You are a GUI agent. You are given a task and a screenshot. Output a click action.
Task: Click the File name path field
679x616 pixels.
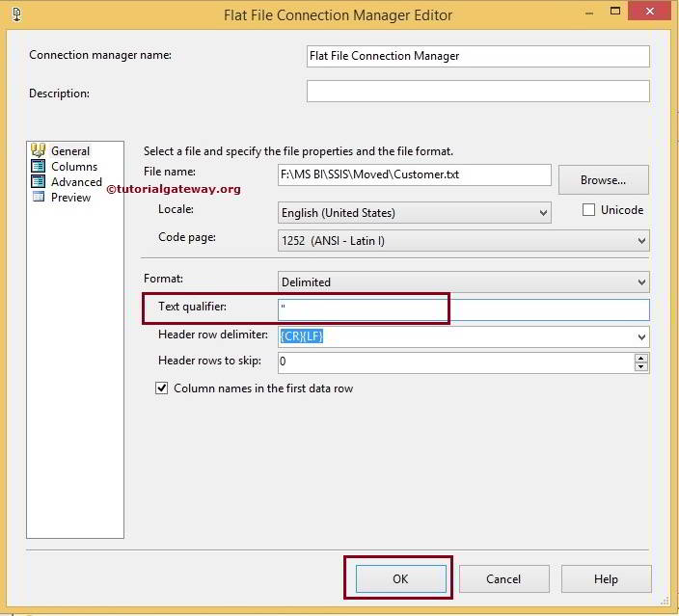click(x=415, y=174)
